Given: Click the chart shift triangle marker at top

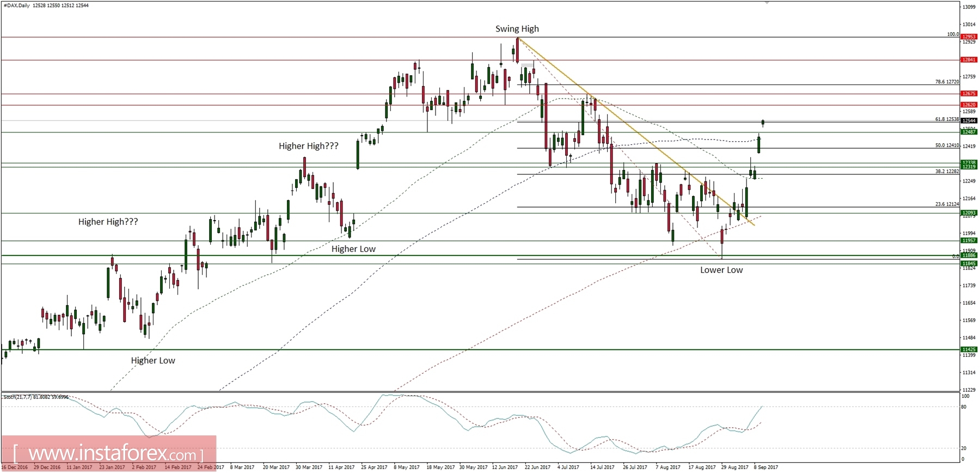Looking at the screenshot, I should [x=767, y=3].
